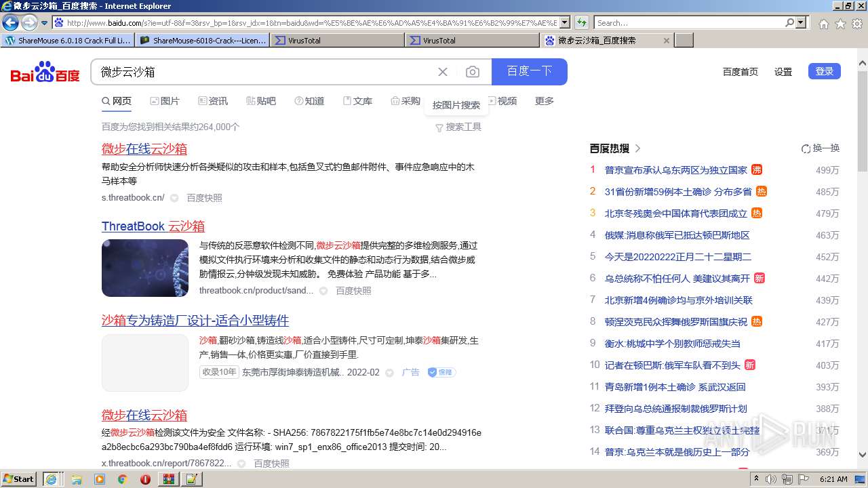The image size is (868, 488).
Task: Expand dropdown next to threatbook.cn/product/sand...
Action: [x=323, y=291]
